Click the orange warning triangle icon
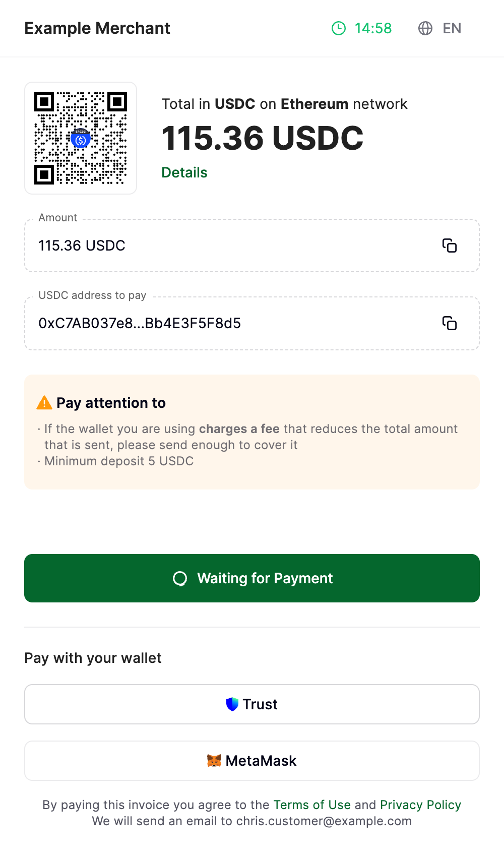Viewport: 504px width, 857px height. [x=44, y=403]
